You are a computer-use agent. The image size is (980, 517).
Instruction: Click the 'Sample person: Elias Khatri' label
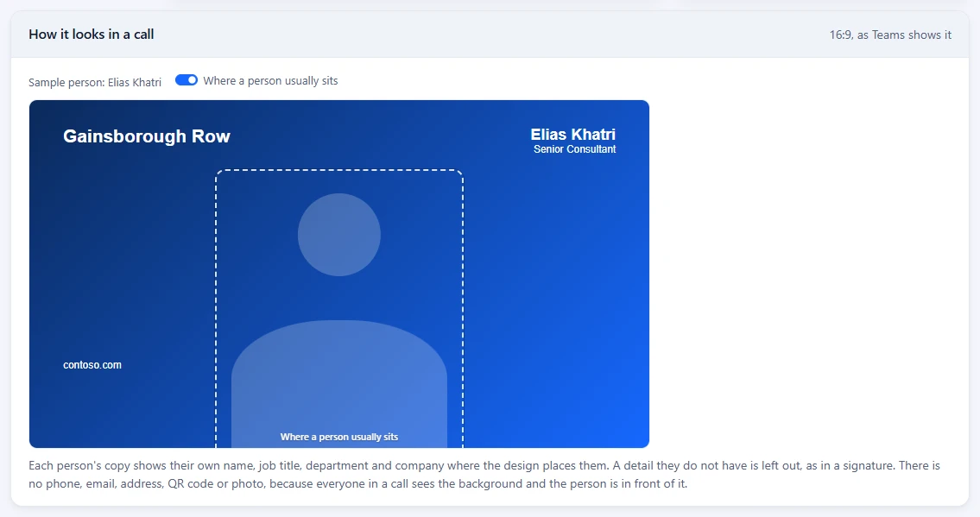point(95,82)
